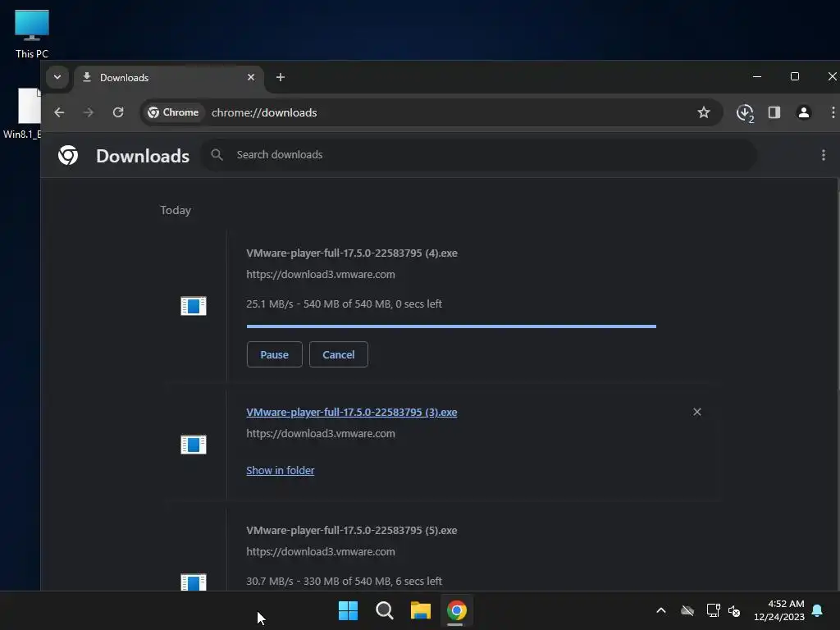840x630 pixels.
Task: Open VMware-player-full-17.5.0-22583795 (3).exe link
Action: [351, 412]
